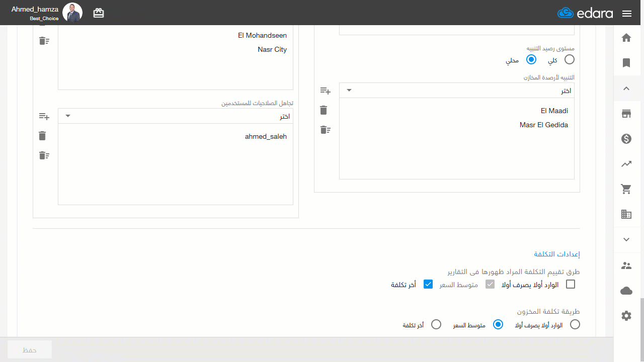This screenshot has height=362, width=644.
Task: Click the gift icon near the profile
Action: click(x=99, y=13)
